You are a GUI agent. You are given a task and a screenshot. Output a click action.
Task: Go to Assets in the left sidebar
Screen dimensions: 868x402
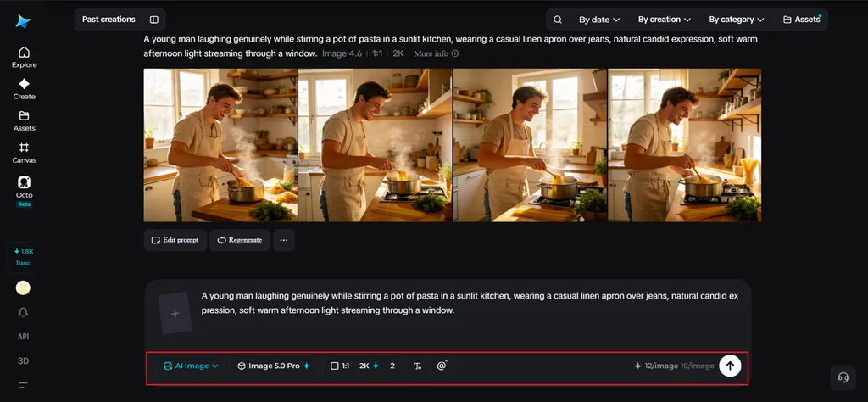click(24, 120)
